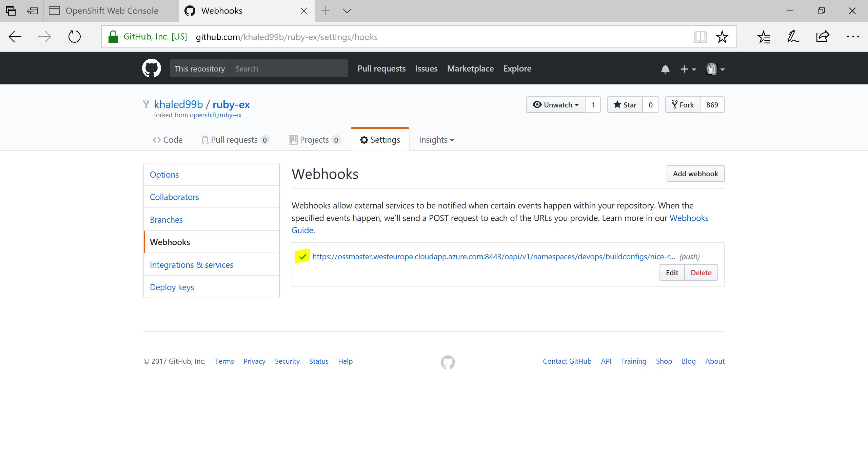This screenshot has width=868, height=461.
Task: Toggle the Star repository button
Action: (x=625, y=105)
